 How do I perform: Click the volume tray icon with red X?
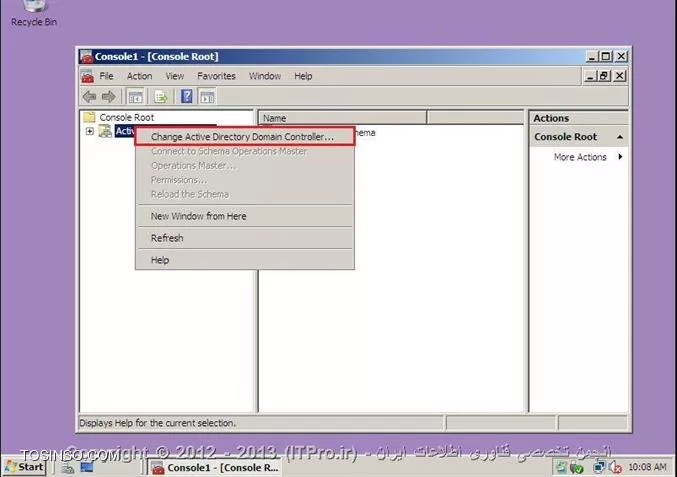[x=615, y=467]
